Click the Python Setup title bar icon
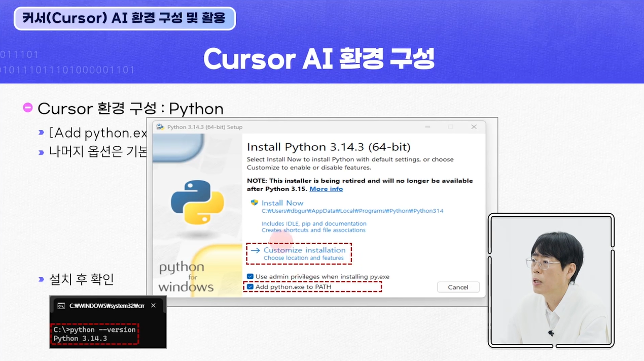644x361 pixels. (x=160, y=127)
